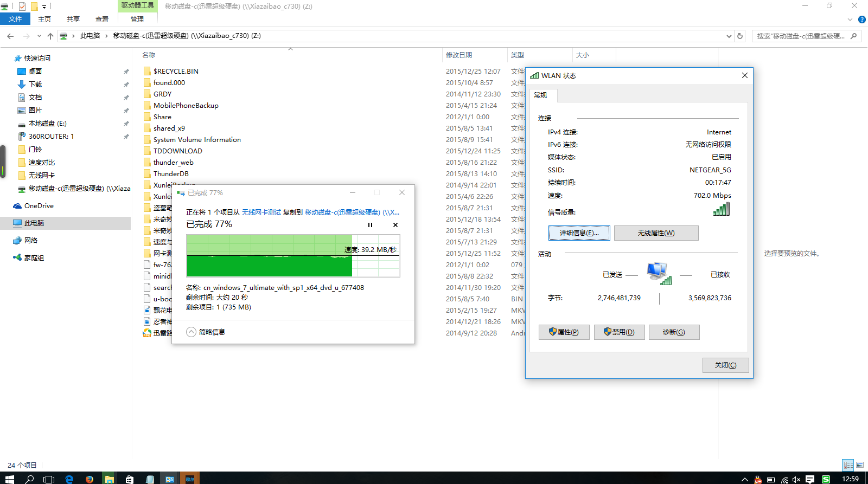868x484 pixels.
Task: Open recent locations dropdown arrow
Action: click(x=39, y=36)
